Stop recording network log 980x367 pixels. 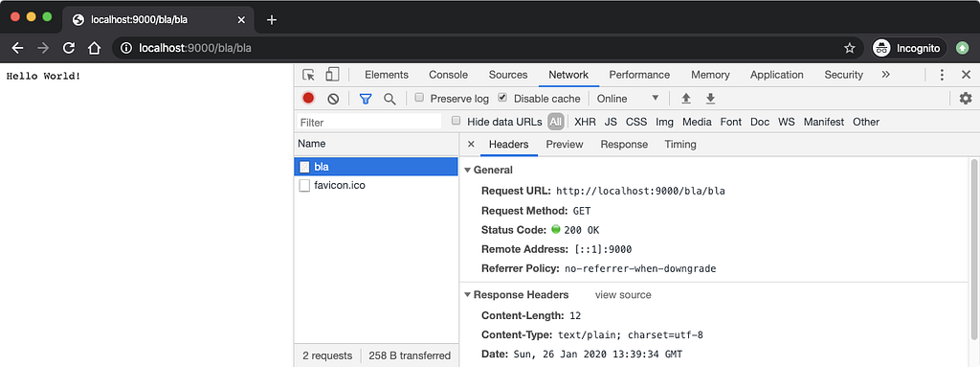pos(308,99)
